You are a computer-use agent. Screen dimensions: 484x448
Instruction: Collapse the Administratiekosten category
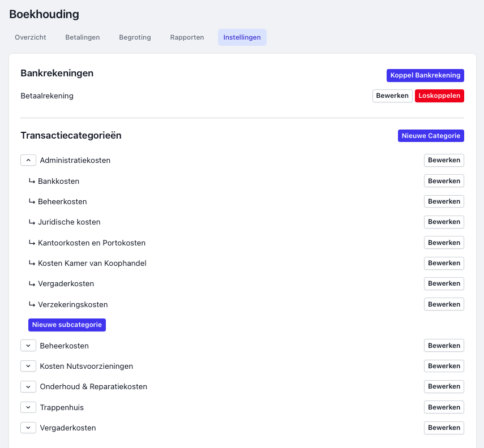pyautogui.click(x=28, y=160)
